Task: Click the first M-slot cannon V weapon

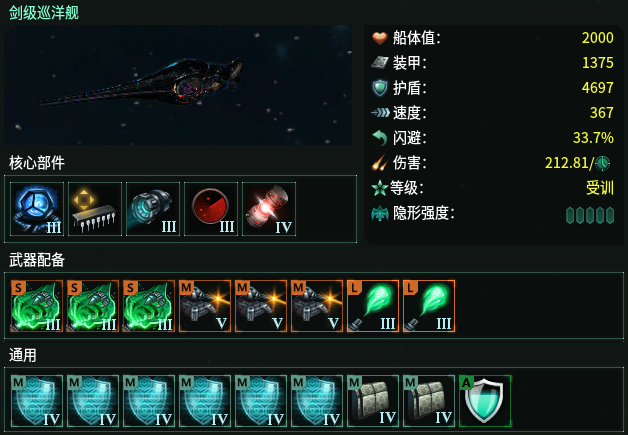Action: [x=205, y=306]
